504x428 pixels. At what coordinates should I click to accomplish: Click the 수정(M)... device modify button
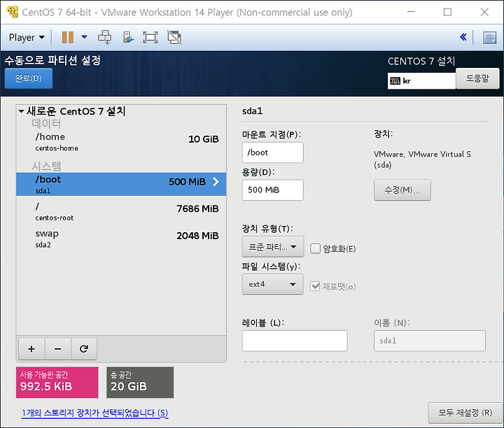[402, 190]
